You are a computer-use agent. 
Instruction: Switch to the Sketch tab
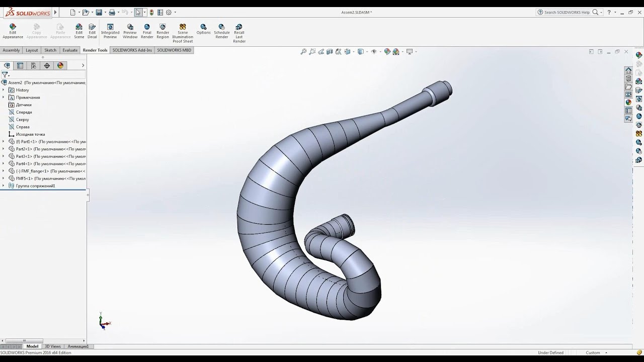50,50
